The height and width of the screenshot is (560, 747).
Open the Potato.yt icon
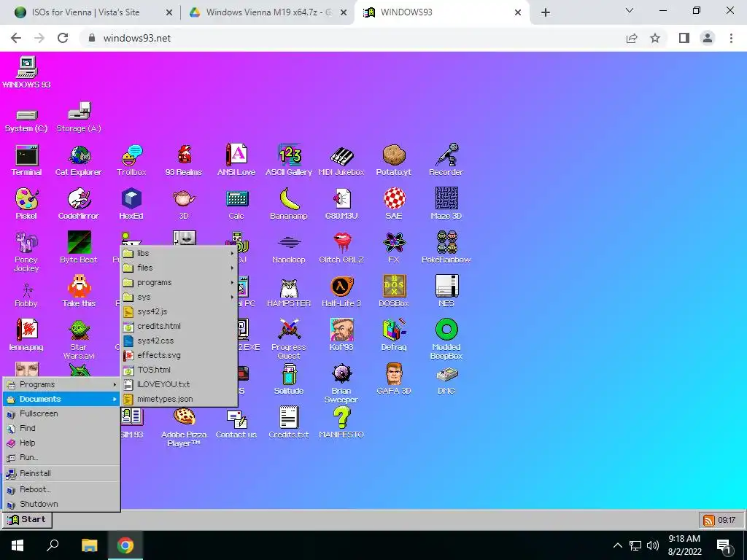tap(393, 160)
